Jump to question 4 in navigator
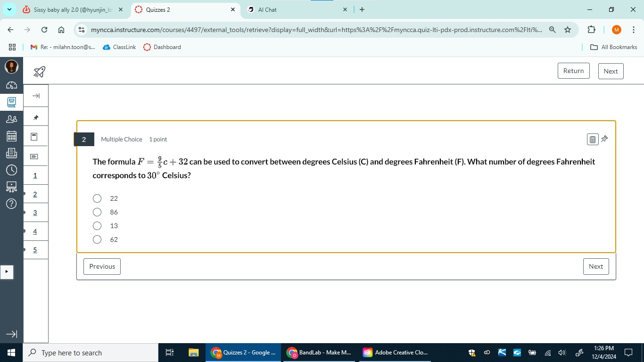Image resolution: width=644 pixels, height=362 pixels. pyautogui.click(x=35, y=231)
